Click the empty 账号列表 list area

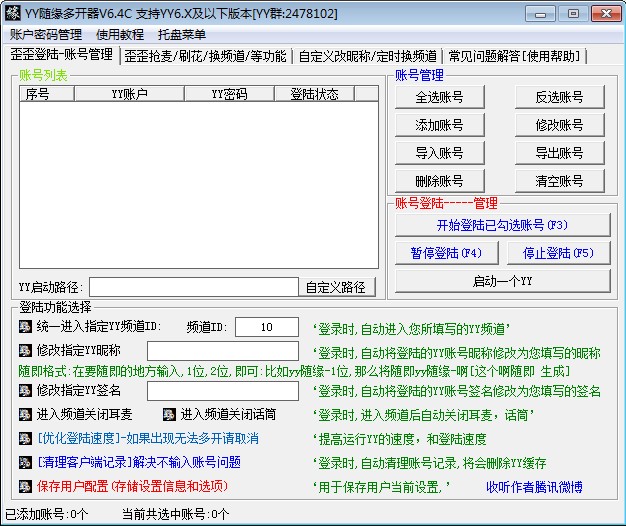click(x=199, y=184)
